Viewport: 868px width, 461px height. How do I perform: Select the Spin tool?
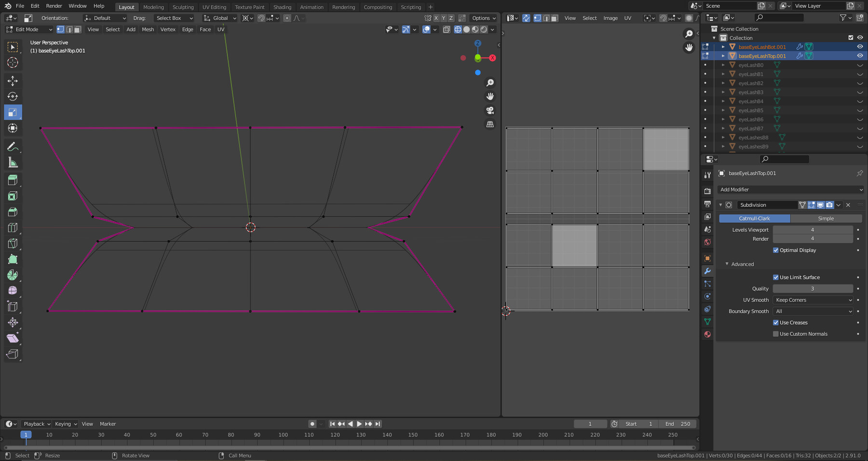point(13,275)
